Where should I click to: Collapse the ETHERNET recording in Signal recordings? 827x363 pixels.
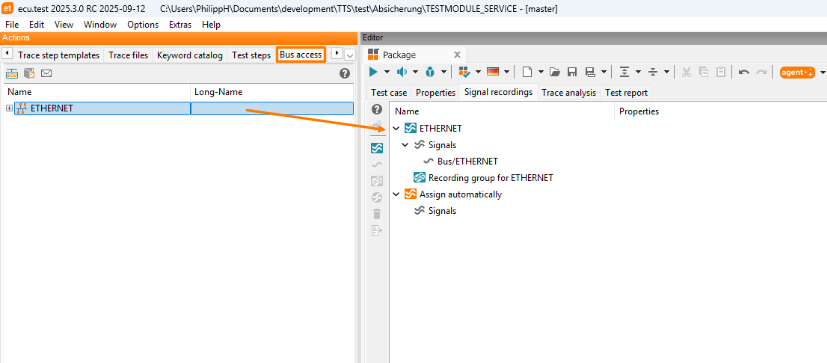(x=396, y=128)
